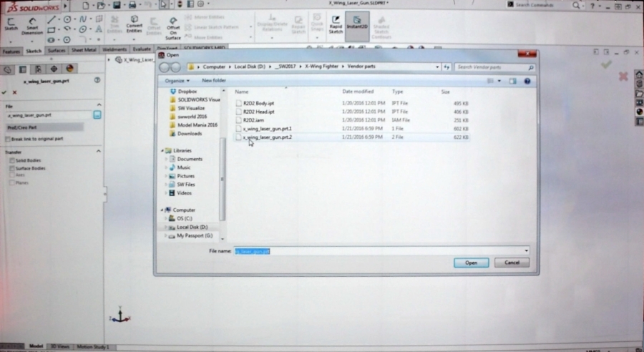The width and height of the screenshot is (644, 352).
Task: Open the DimXpertManager crosshair tab icon
Action: coord(54,69)
